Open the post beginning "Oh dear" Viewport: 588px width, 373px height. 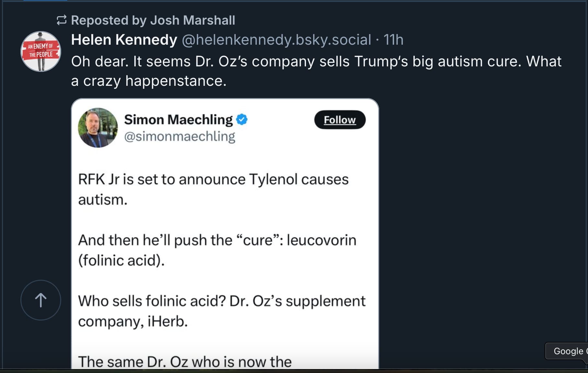(x=316, y=71)
